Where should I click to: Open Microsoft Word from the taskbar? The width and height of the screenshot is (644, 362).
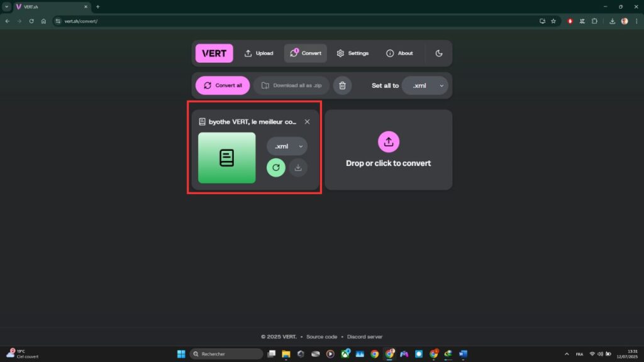click(x=463, y=354)
